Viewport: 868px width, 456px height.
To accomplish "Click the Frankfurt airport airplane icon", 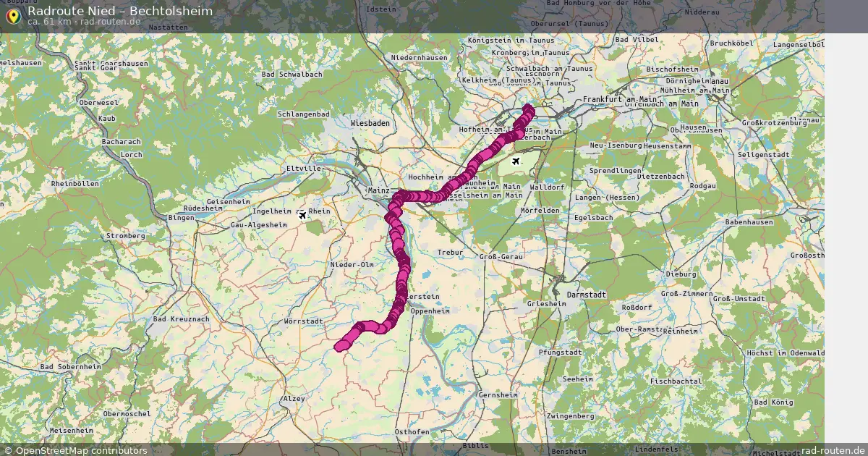I will pos(516,161).
